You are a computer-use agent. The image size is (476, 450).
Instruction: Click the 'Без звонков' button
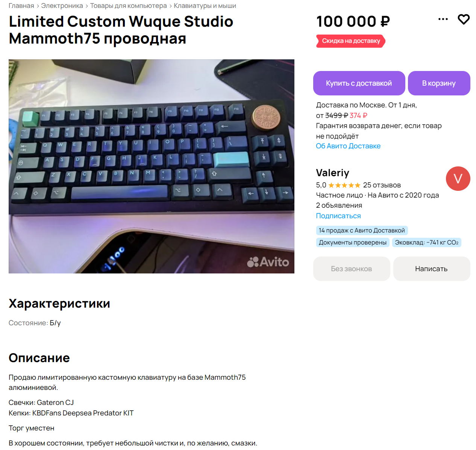click(x=352, y=269)
